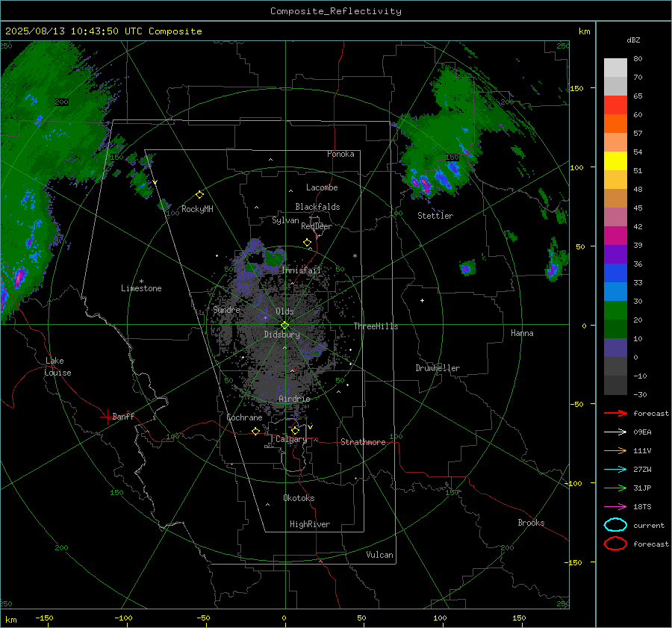
Task: Click the Lake Louise label on map
Action: [57, 367]
